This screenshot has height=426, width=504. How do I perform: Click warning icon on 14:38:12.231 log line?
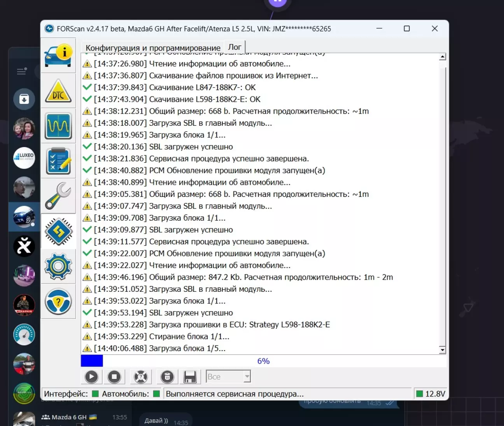[x=87, y=111]
